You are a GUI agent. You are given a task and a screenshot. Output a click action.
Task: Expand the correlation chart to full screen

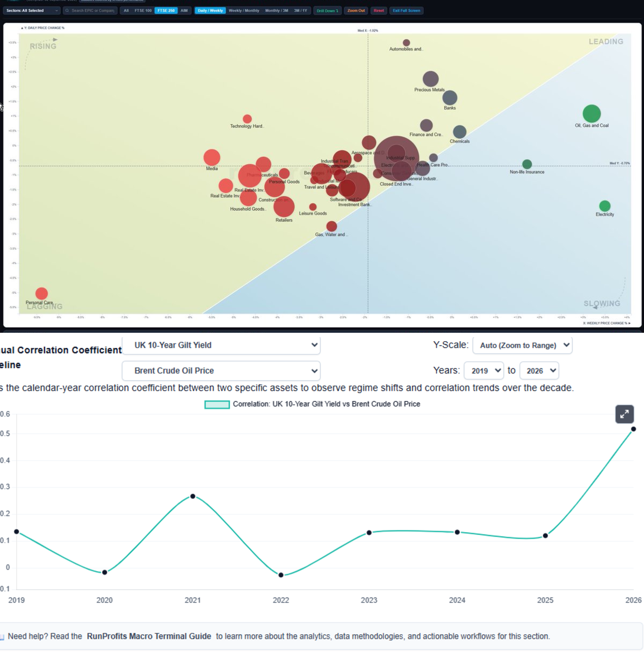point(624,414)
